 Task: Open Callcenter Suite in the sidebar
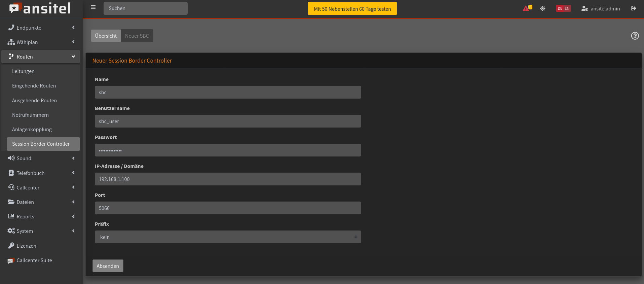(34, 260)
